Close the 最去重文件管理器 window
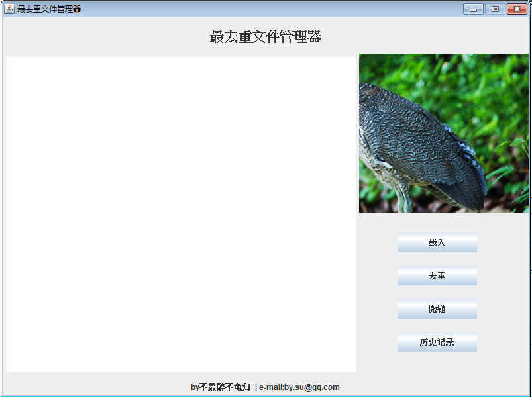The width and height of the screenshot is (532, 398). tap(517, 9)
